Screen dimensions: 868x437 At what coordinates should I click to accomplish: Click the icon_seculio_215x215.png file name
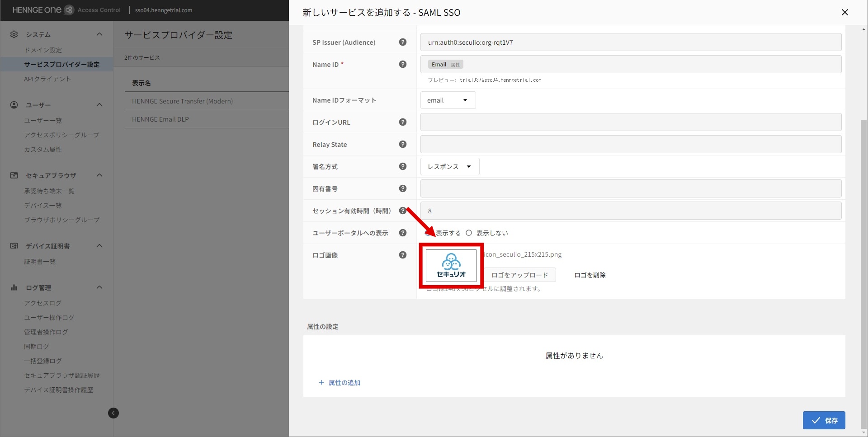click(523, 254)
